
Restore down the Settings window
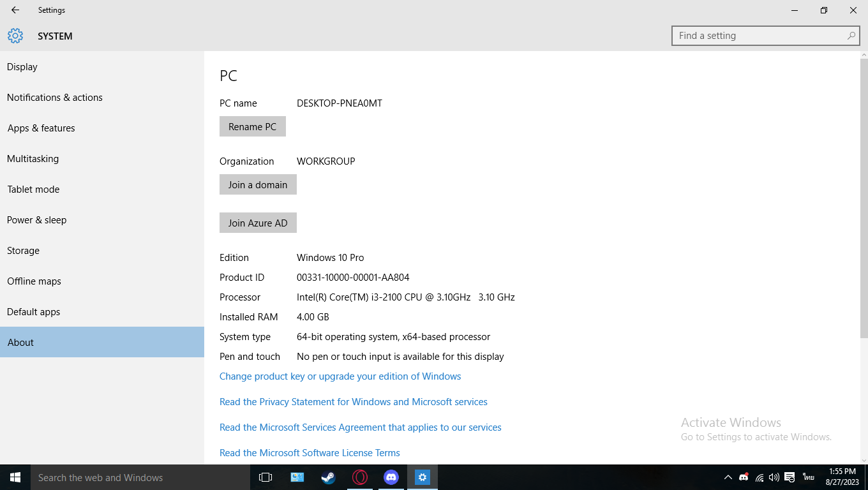coord(824,10)
